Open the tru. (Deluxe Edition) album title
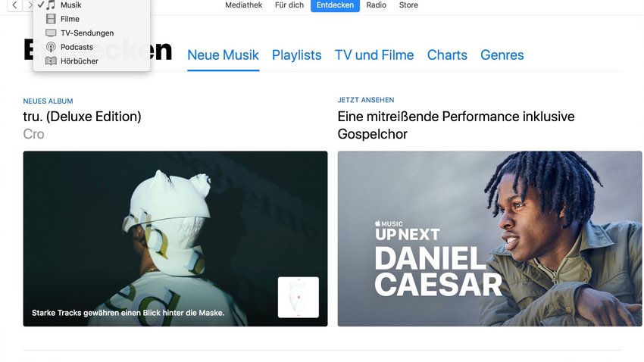This screenshot has width=644, height=362. (82, 117)
